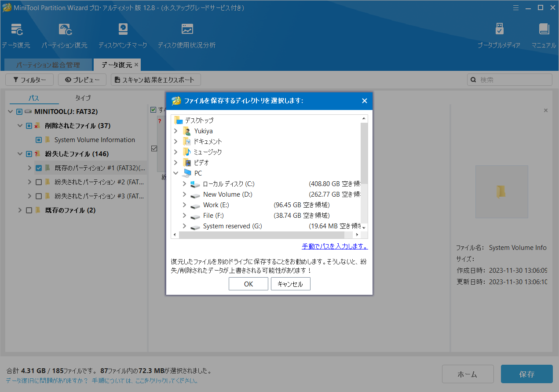Uncheck 既存のパーティション #1 checkbox
Image resolution: width=559 pixels, height=392 pixels.
click(39, 168)
